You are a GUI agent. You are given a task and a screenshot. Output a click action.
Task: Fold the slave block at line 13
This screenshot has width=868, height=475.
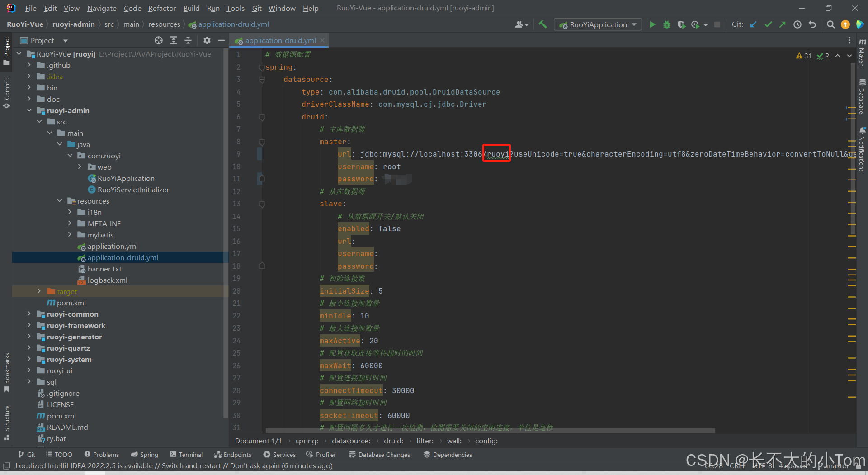262,204
